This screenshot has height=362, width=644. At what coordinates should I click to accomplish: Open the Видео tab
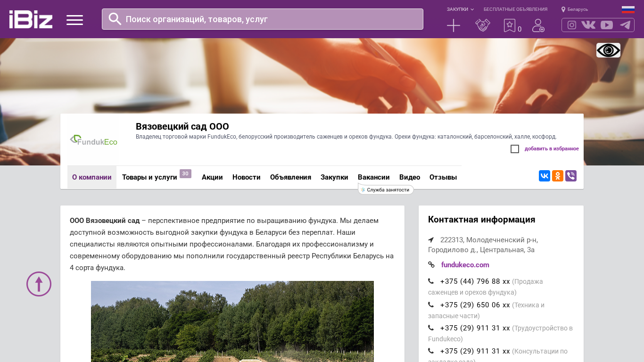[x=410, y=177]
